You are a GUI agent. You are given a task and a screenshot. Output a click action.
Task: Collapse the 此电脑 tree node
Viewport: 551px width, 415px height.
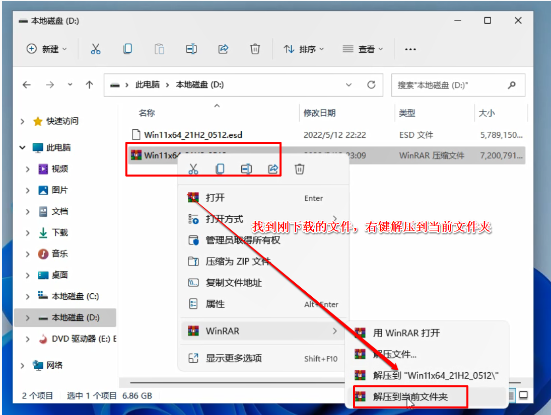click(22, 148)
